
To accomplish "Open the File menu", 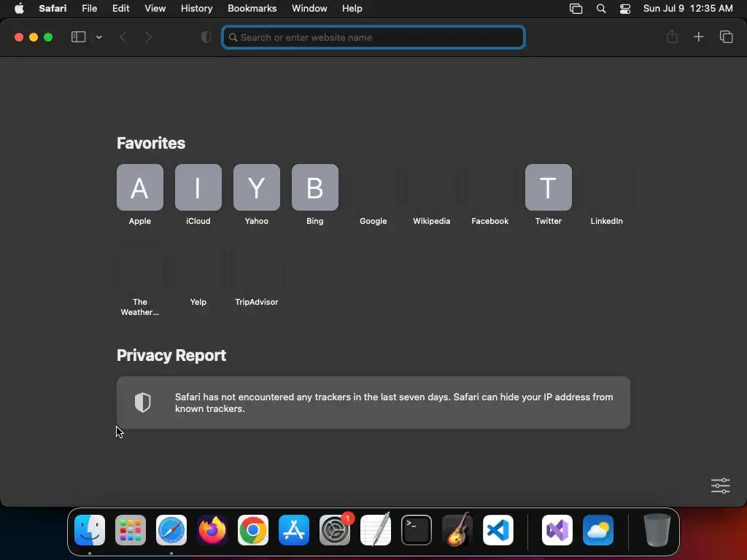I will 90,9.
